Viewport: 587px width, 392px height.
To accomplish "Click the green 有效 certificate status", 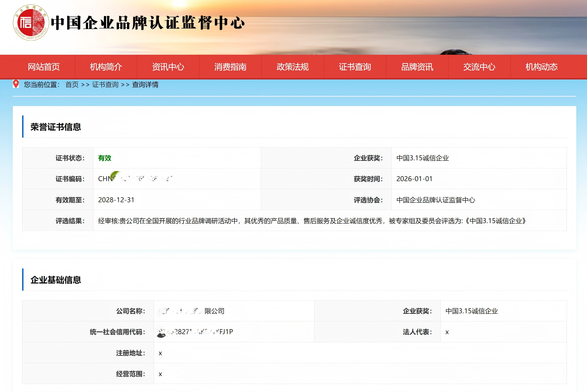I will coord(105,158).
